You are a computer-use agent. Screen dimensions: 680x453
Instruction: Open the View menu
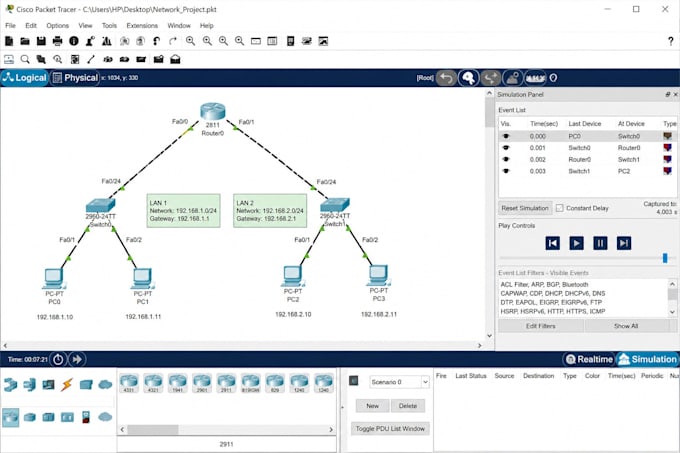(85, 26)
